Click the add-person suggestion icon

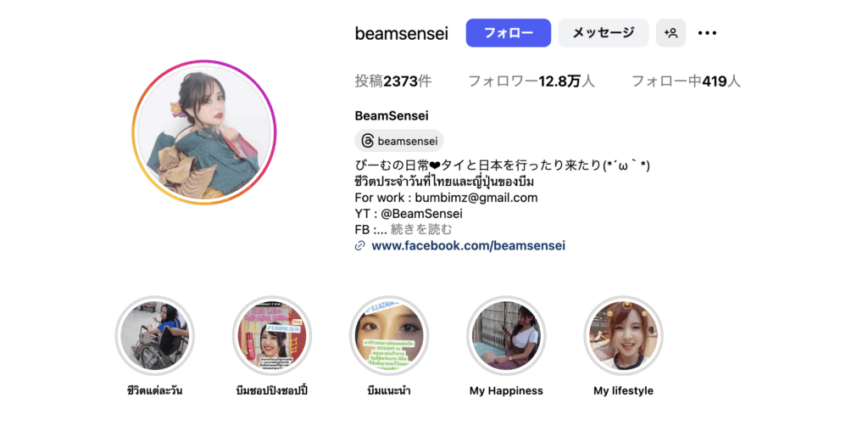click(671, 33)
